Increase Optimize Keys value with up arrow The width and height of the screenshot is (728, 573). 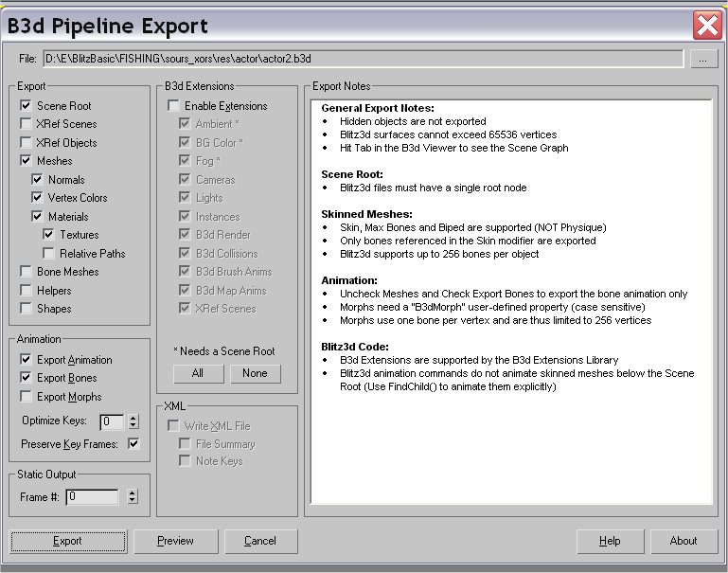point(132,418)
